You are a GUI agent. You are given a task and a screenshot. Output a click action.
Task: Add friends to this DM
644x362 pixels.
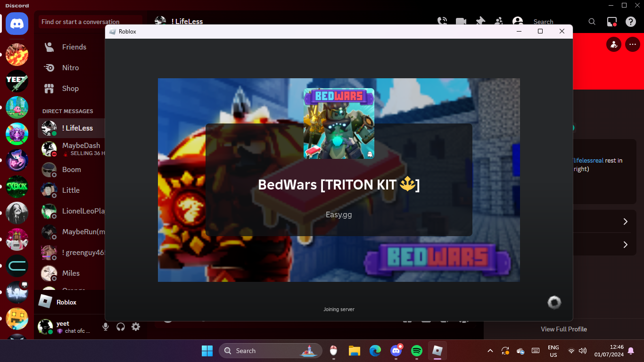[x=499, y=21]
